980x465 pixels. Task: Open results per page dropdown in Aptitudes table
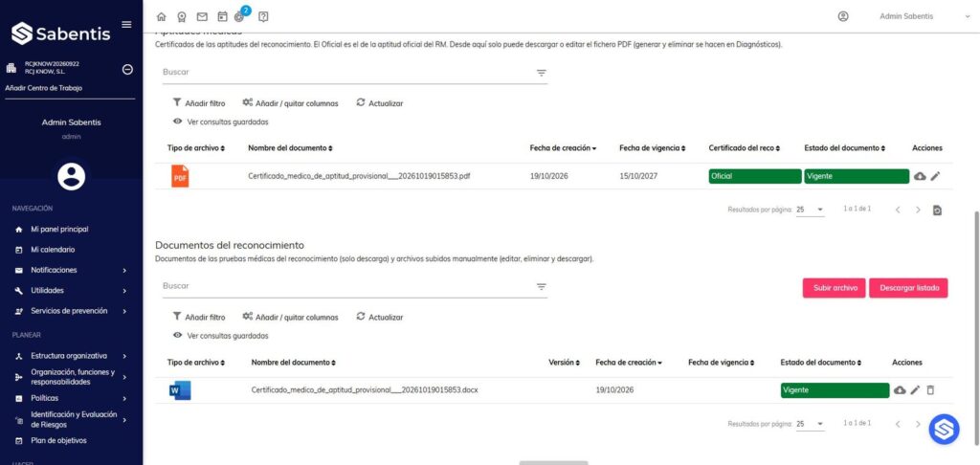pos(810,210)
